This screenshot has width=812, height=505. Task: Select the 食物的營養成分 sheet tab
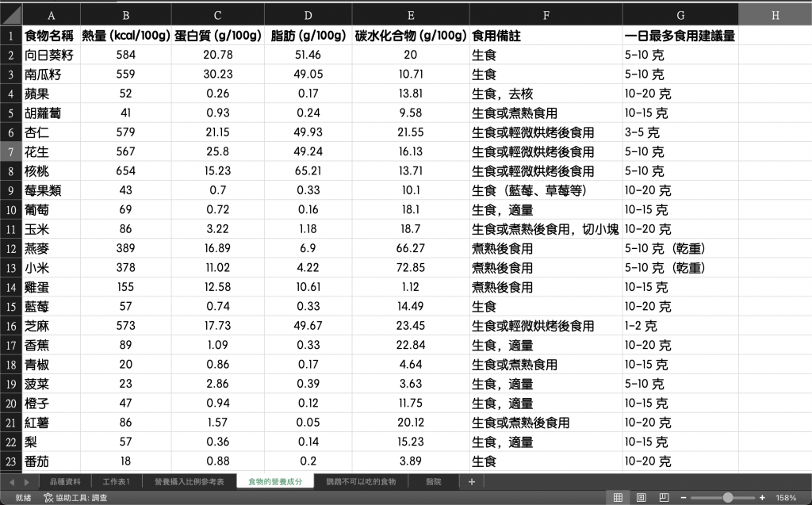click(275, 482)
